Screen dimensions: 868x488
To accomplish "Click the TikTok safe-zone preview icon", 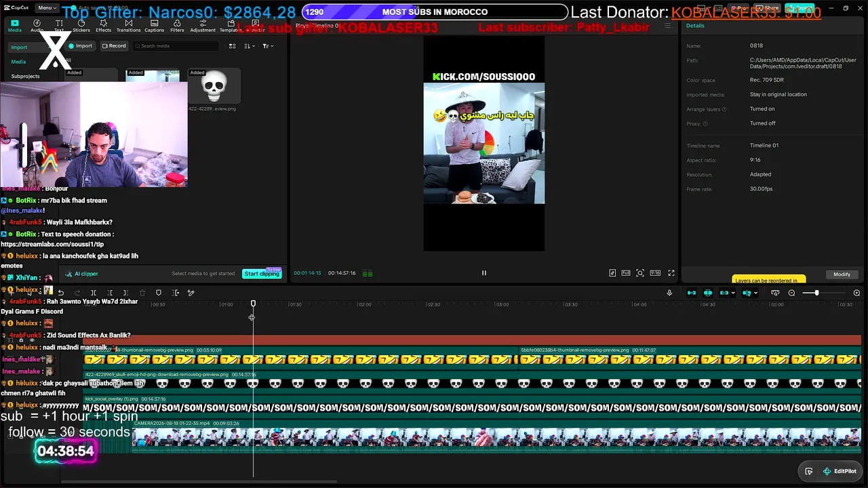I will [x=612, y=273].
